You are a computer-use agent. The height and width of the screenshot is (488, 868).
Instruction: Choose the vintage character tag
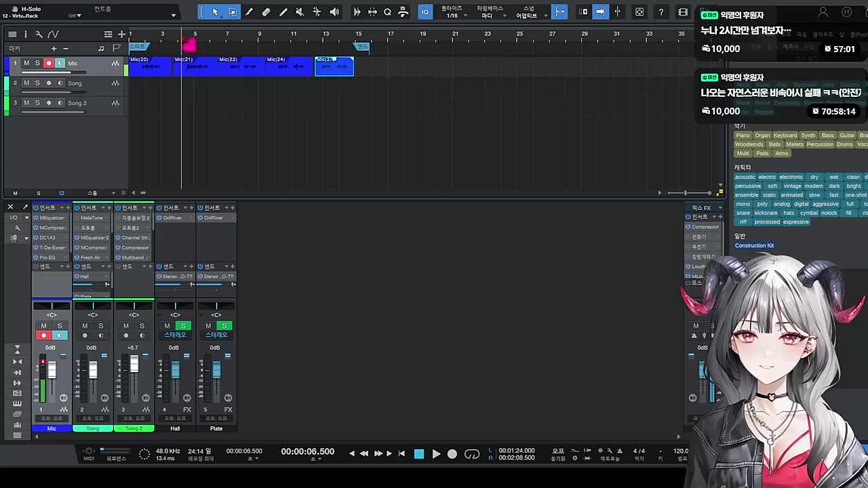(792, 186)
